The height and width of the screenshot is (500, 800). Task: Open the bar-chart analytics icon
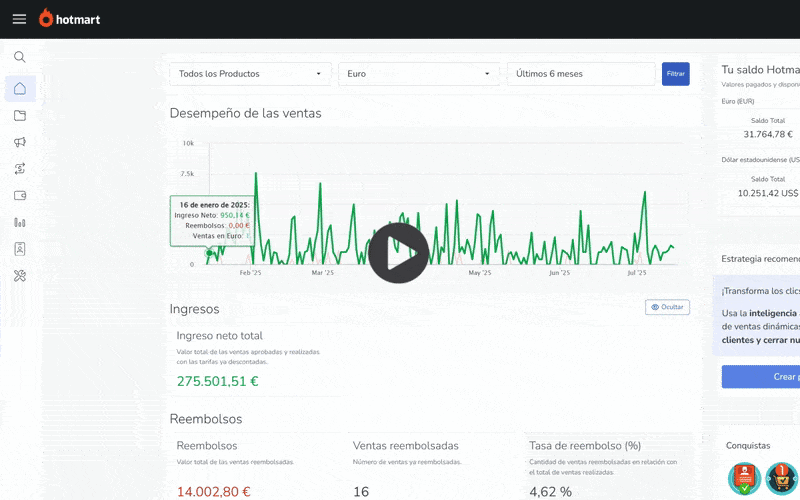(20, 222)
